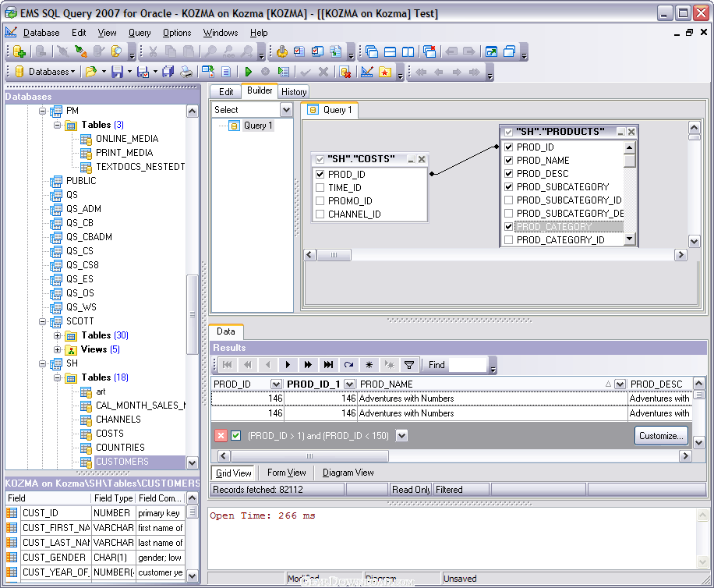Image resolution: width=714 pixels, height=588 pixels.
Task: Click the Databases tree vertical scrollbar thumb
Action: click(193, 314)
